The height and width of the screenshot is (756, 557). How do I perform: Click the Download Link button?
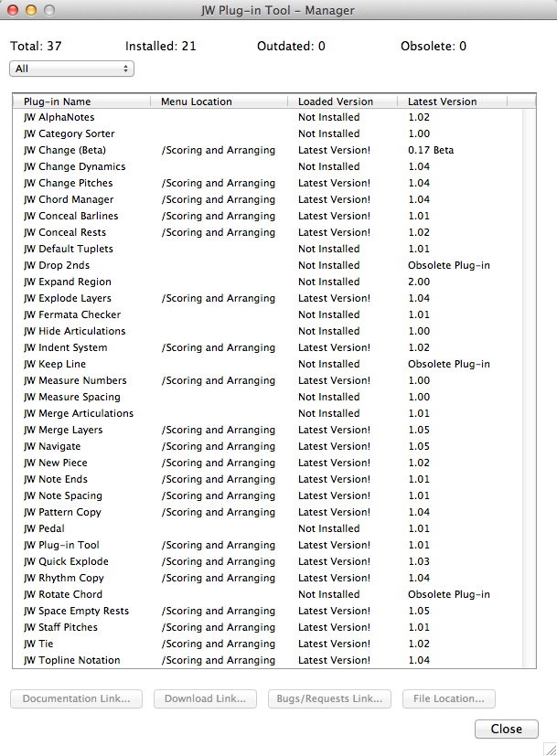[203, 698]
